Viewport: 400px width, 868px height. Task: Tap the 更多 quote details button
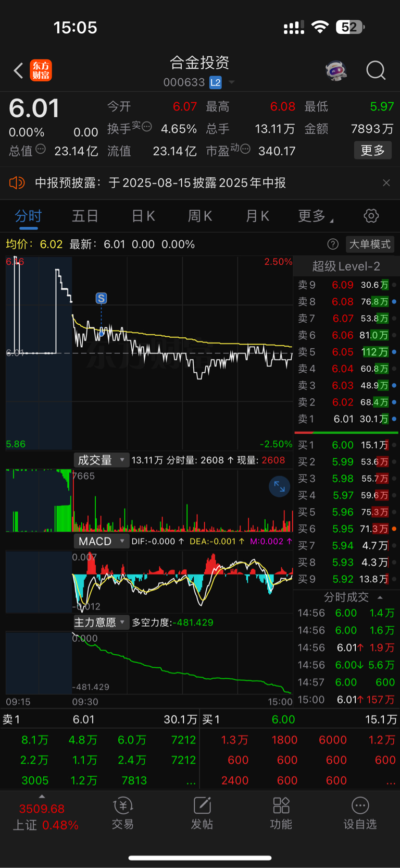[373, 151]
